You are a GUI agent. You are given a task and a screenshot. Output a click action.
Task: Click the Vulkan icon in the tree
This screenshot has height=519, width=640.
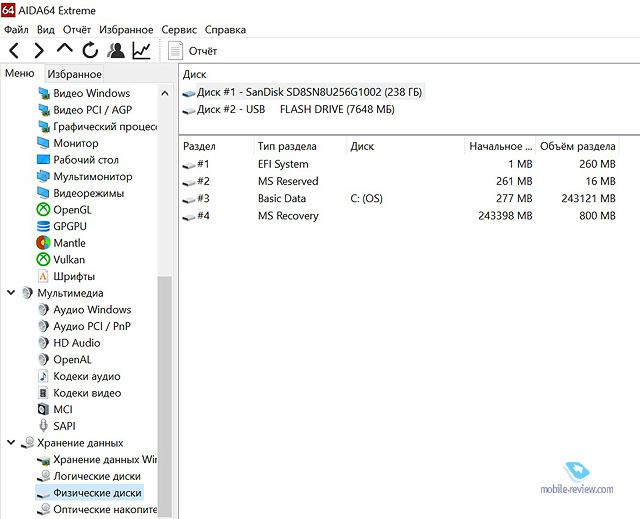(43, 260)
